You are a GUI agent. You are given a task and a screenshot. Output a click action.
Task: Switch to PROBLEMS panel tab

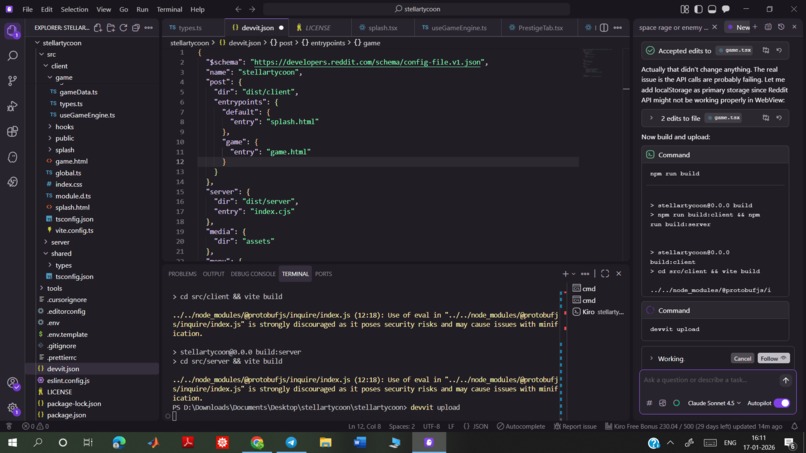pyautogui.click(x=182, y=274)
